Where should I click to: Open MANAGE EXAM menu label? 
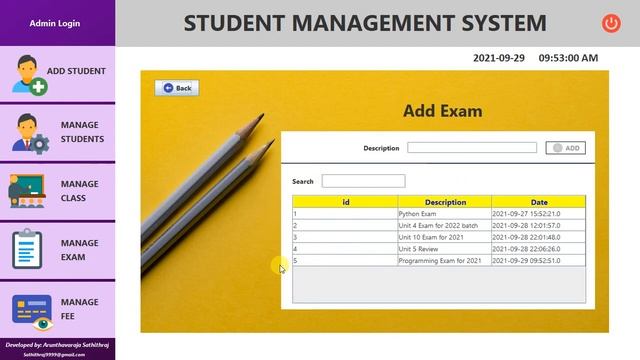[x=79, y=250]
